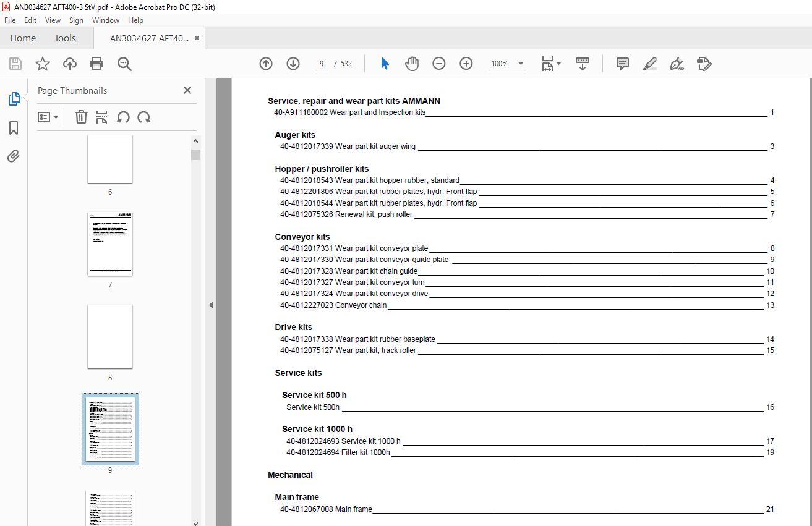Viewport: 812px width, 526px height.
Task: Open the Sign menu
Action: point(76,20)
